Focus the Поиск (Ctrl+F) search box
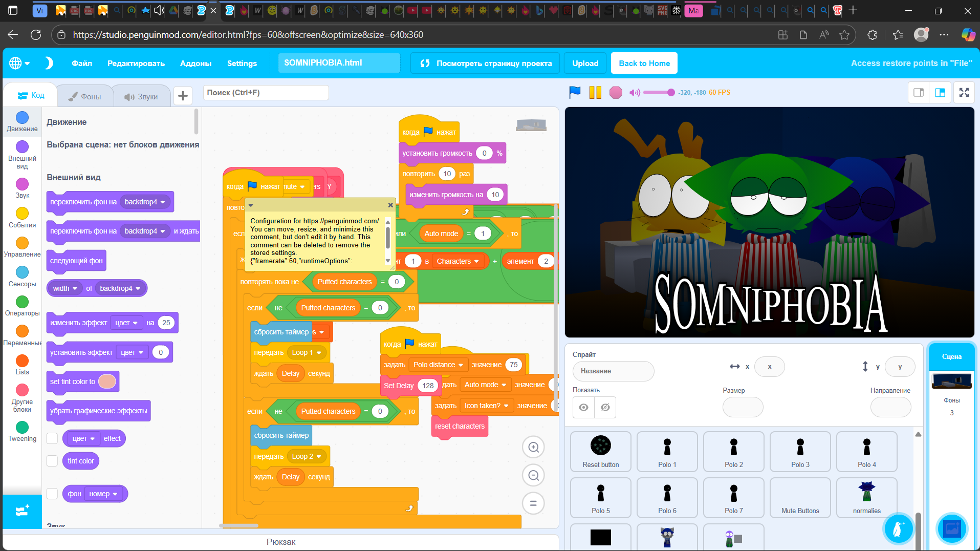This screenshot has width=980, height=551. click(266, 93)
